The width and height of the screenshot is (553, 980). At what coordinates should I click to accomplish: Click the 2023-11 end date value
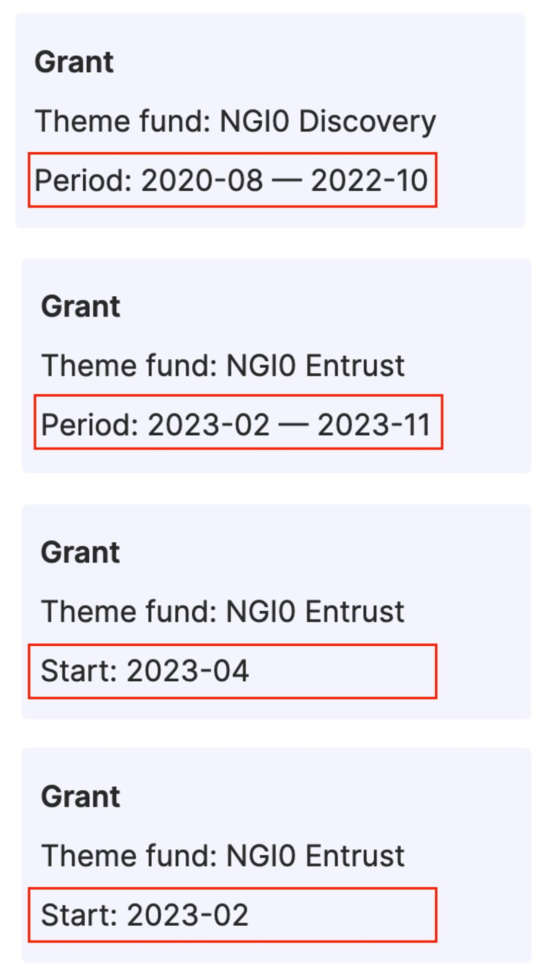point(374,425)
